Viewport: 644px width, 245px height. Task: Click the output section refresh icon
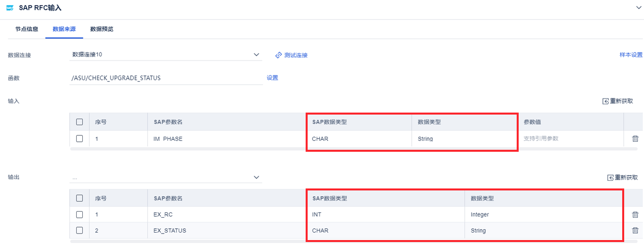pyautogui.click(x=610, y=178)
